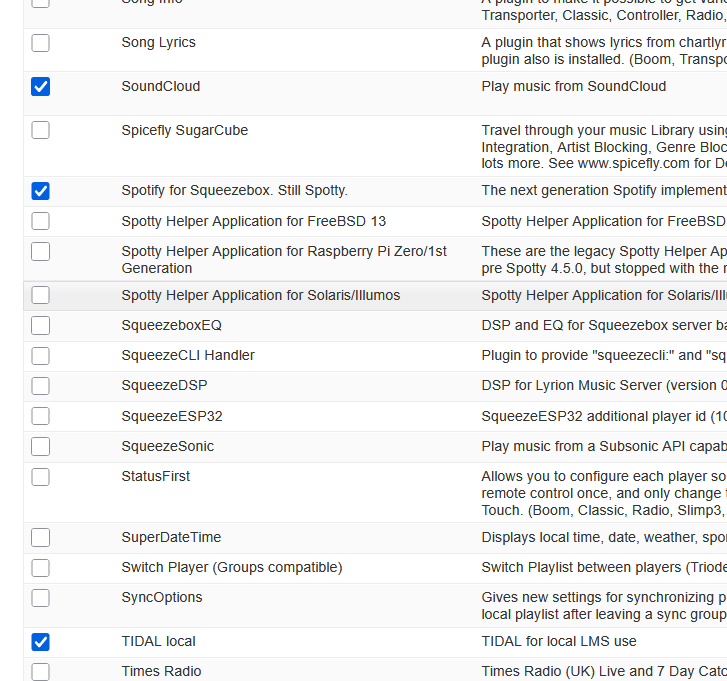Select the StatusFirst plugin name
This screenshot has width=727, height=681.
(156, 477)
